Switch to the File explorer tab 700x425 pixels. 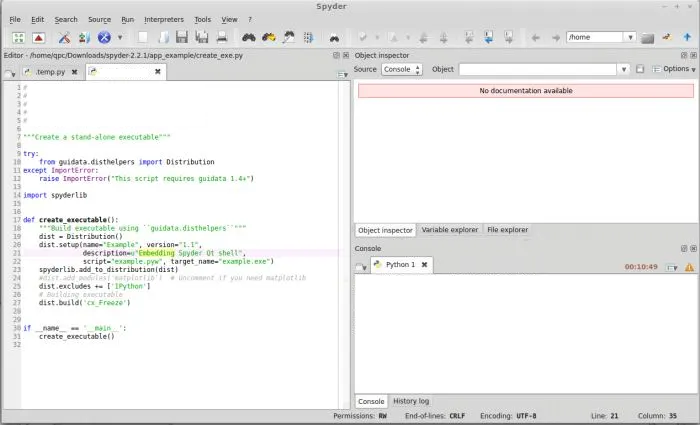508,230
